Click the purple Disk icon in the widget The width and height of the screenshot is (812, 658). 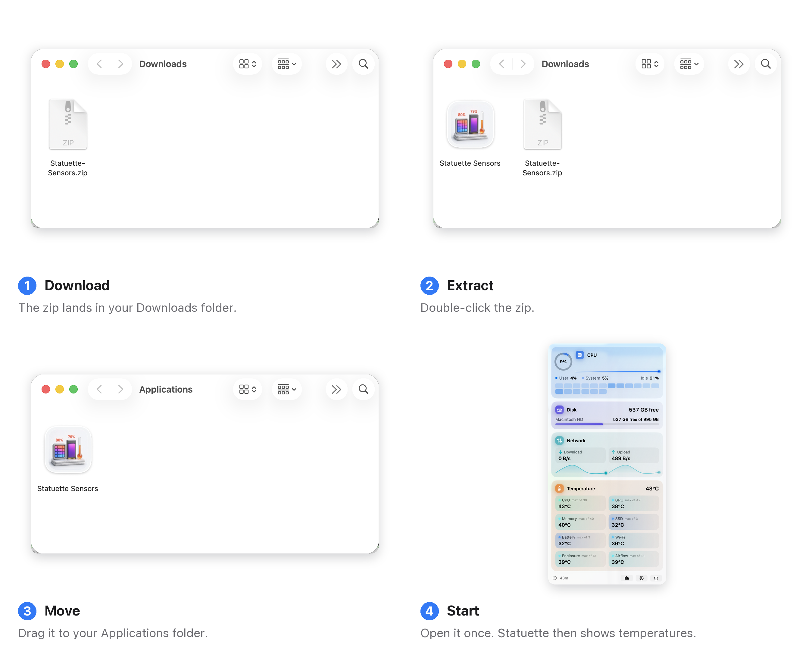(559, 409)
